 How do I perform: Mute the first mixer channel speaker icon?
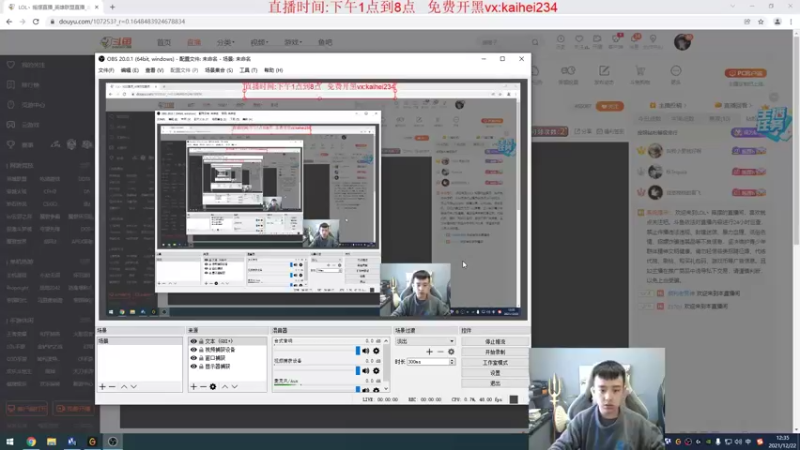click(365, 351)
